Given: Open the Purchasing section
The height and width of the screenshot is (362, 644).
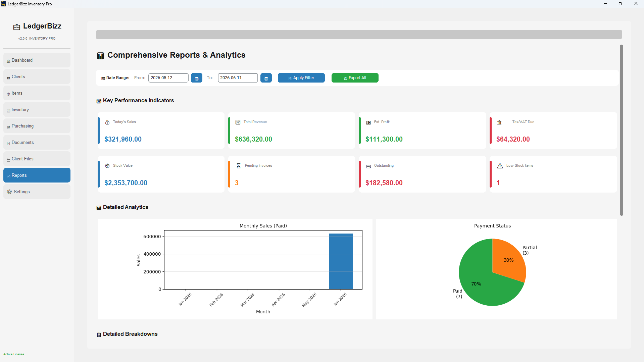Looking at the screenshot, I should click(37, 126).
